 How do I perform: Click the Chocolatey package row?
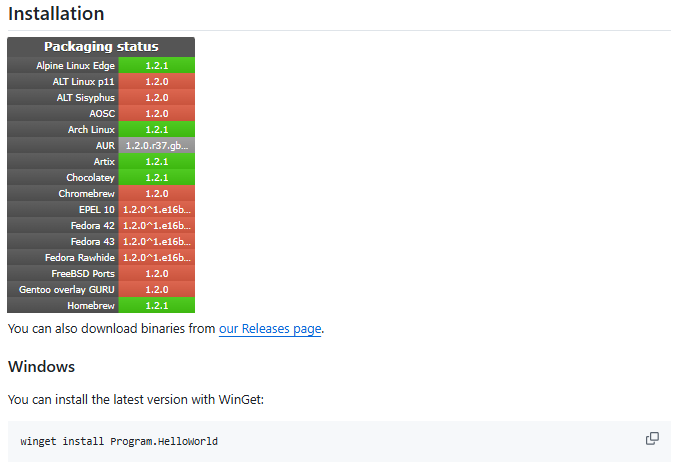click(x=101, y=177)
